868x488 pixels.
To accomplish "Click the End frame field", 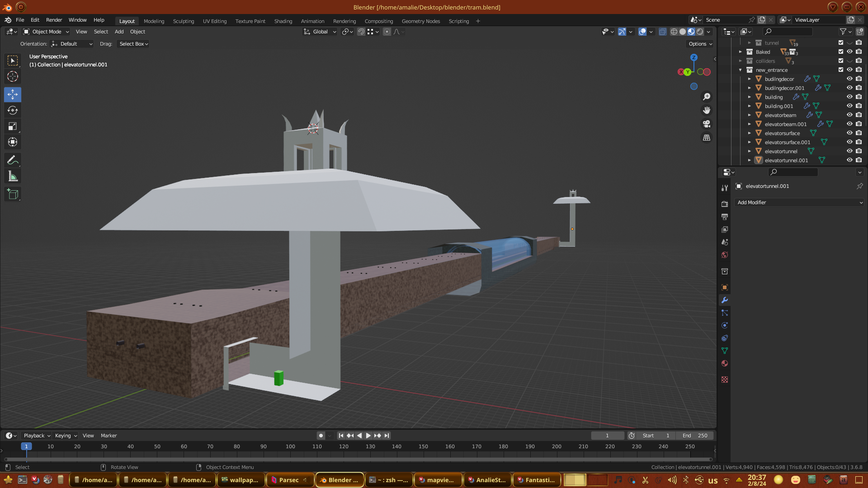I will click(695, 436).
